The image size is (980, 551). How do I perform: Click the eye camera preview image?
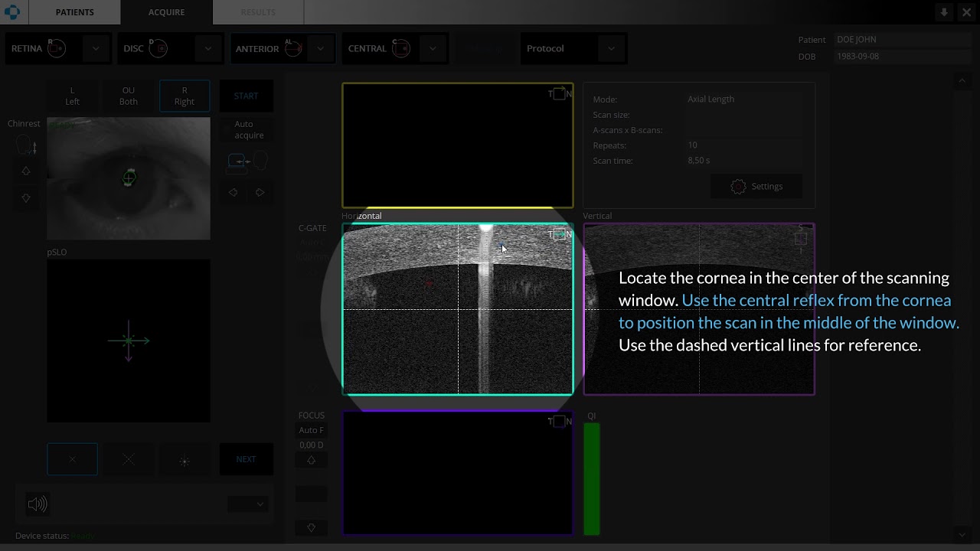pyautogui.click(x=129, y=178)
